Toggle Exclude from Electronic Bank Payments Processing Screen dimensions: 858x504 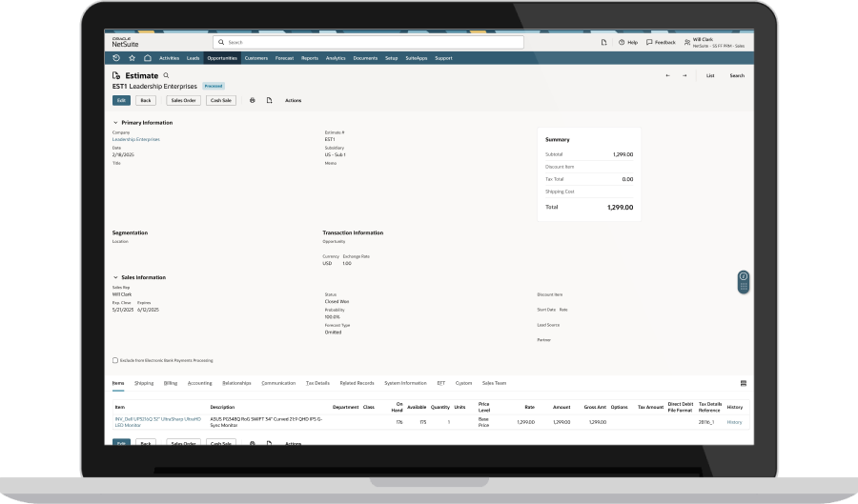pyautogui.click(x=115, y=360)
